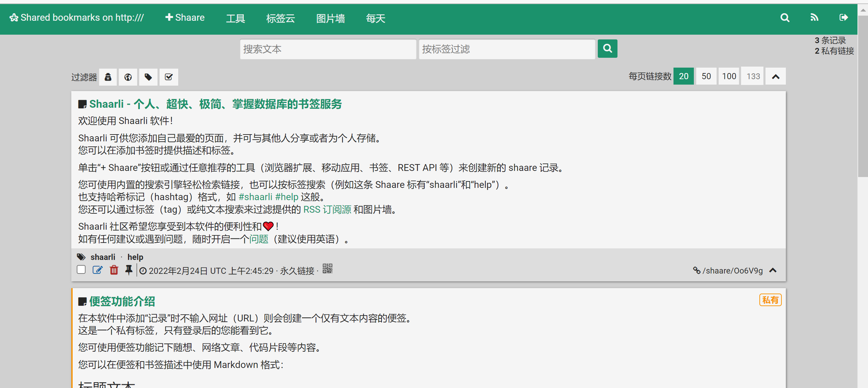Pin the Shaarli entry
Viewport: 868px width, 388px height.
click(x=129, y=270)
